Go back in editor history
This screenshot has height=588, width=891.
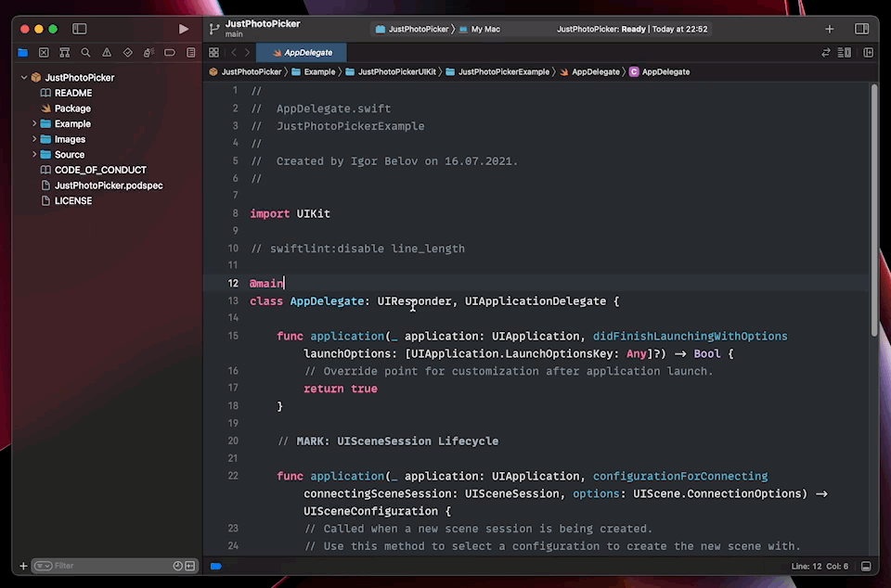(234, 52)
